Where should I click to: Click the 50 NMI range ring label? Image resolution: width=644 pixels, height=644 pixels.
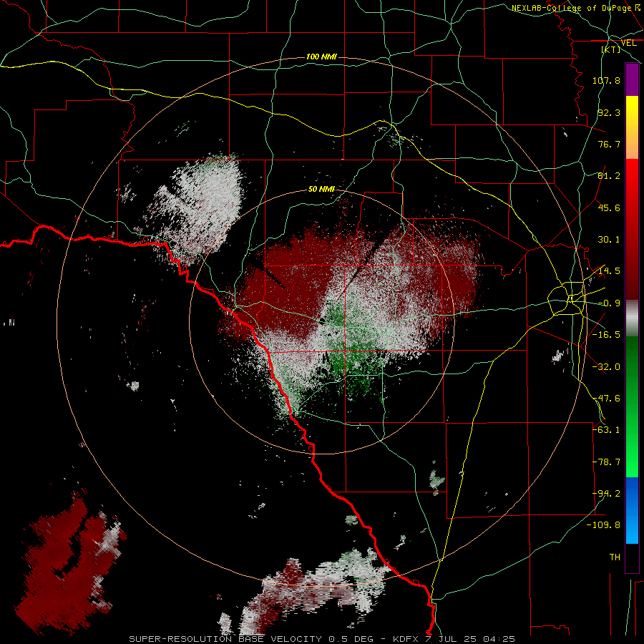tap(321, 189)
